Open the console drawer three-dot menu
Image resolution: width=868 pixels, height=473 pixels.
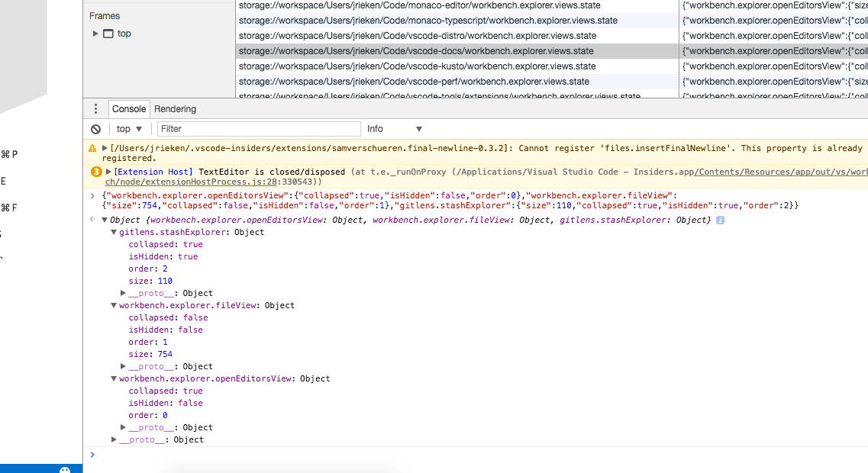click(x=95, y=109)
